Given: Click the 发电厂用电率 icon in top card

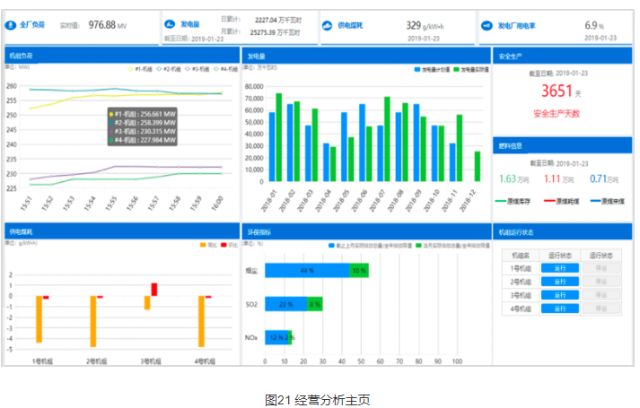Looking at the screenshot, I should (x=487, y=24).
